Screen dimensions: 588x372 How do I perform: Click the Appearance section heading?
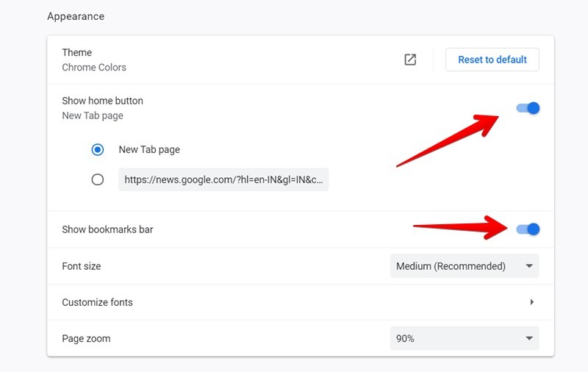(x=76, y=16)
